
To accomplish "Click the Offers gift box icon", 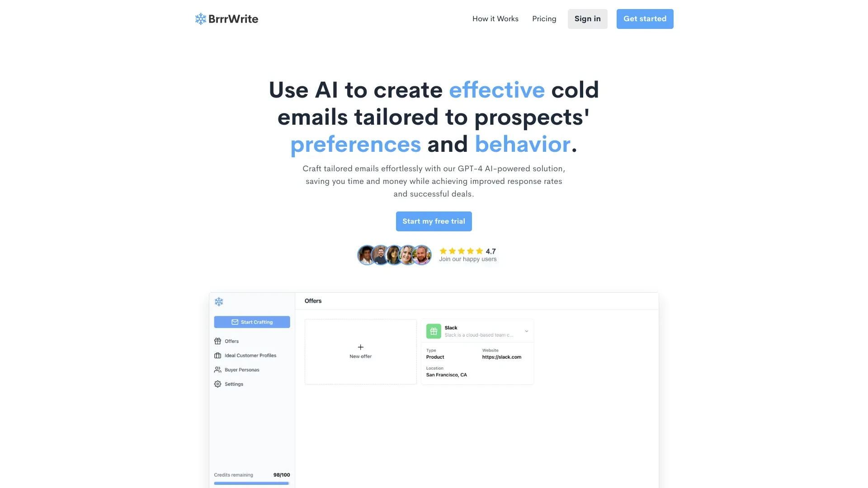I will tap(217, 341).
